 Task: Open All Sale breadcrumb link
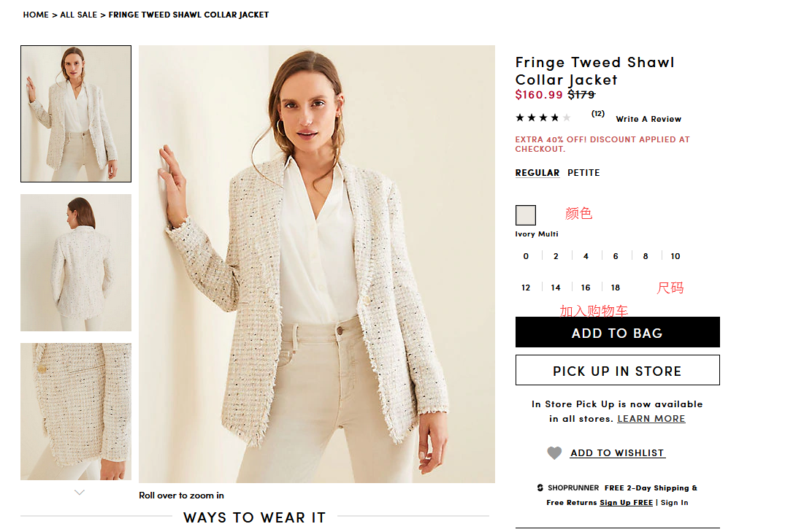[78, 15]
